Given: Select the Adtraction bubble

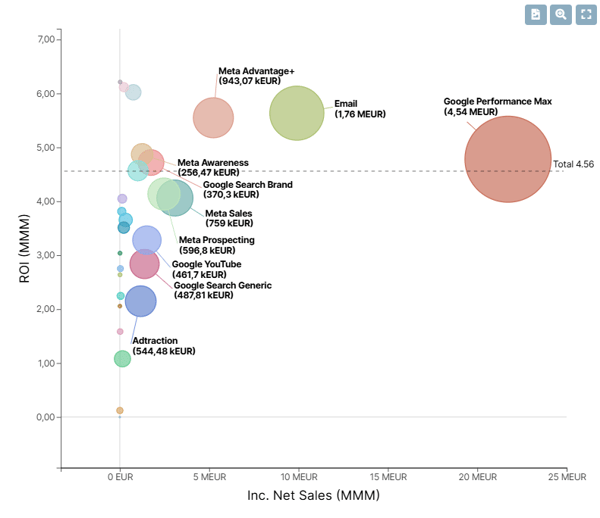Looking at the screenshot, I should pos(141,301).
